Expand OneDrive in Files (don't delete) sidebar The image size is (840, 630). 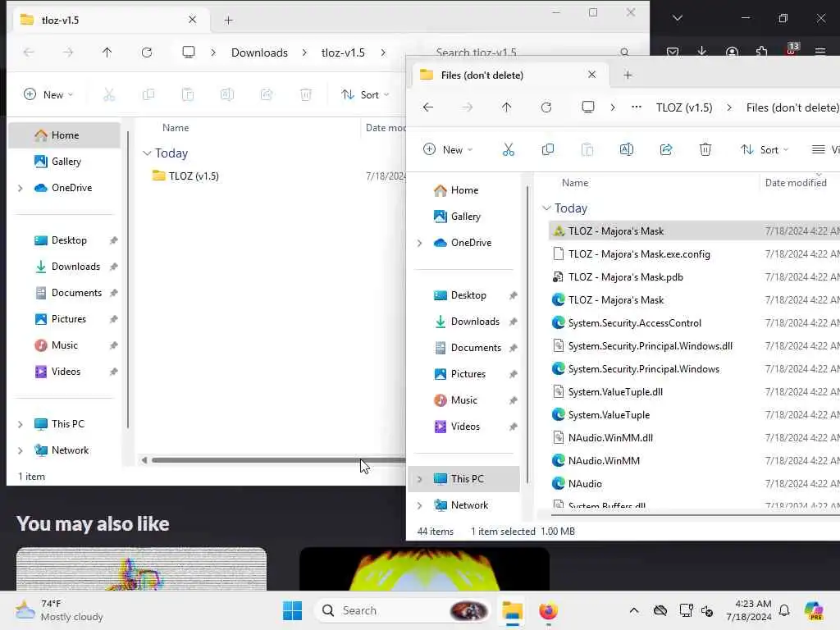[x=419, y=243]
